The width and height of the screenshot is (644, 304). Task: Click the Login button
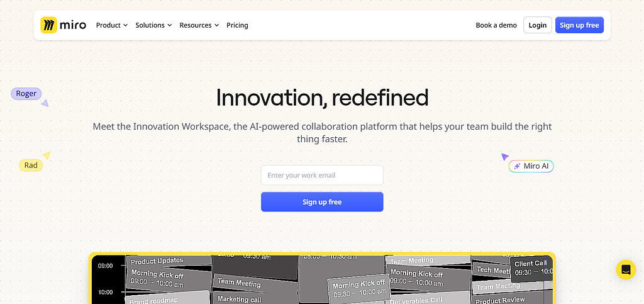[537, 25]
